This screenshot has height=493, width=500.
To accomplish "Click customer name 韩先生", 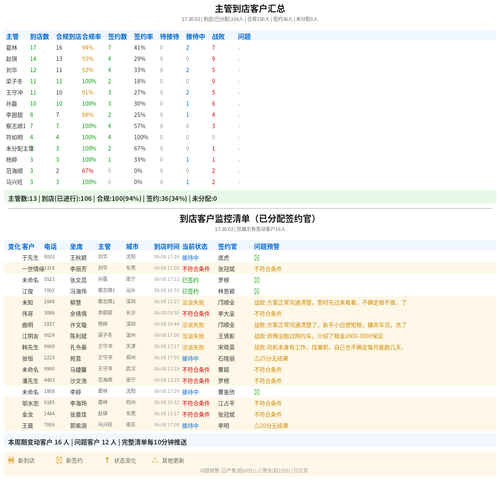I will click(30, 347).
